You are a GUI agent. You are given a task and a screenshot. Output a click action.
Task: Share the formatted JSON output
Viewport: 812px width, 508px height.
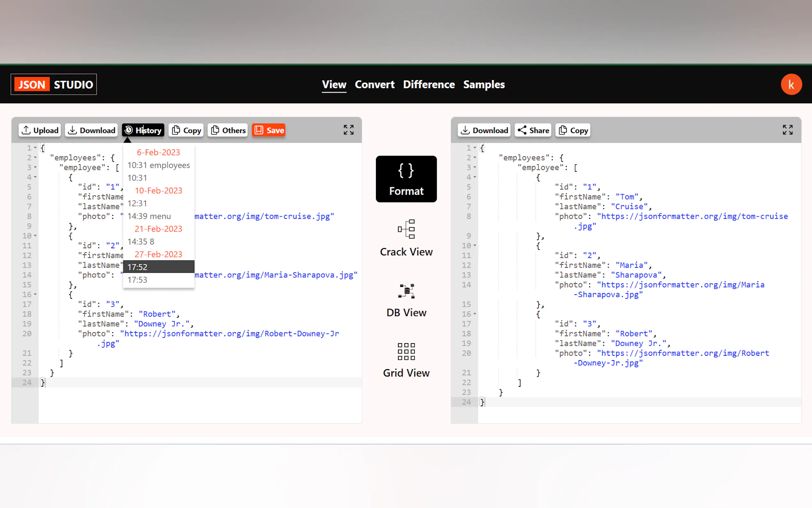coord(533,130)
